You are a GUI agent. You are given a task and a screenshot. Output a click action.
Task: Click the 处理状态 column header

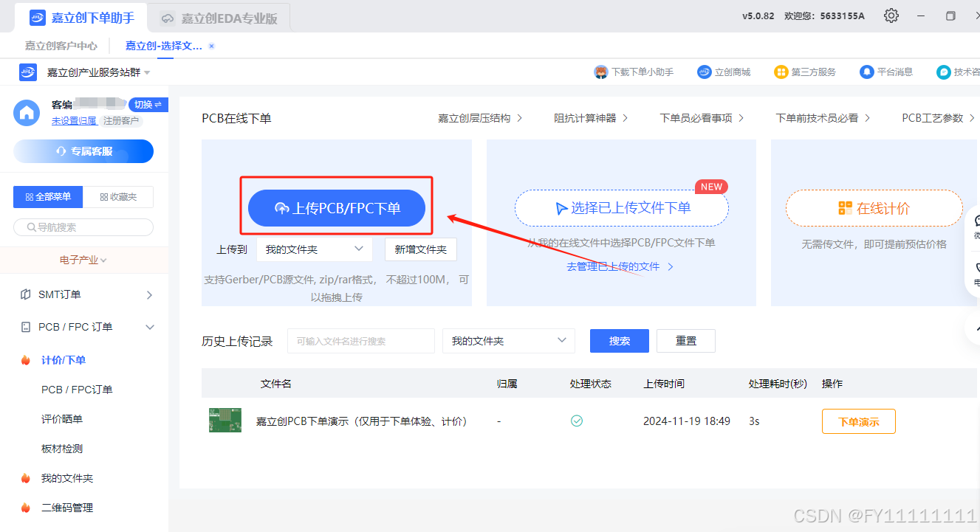point(591,384)
